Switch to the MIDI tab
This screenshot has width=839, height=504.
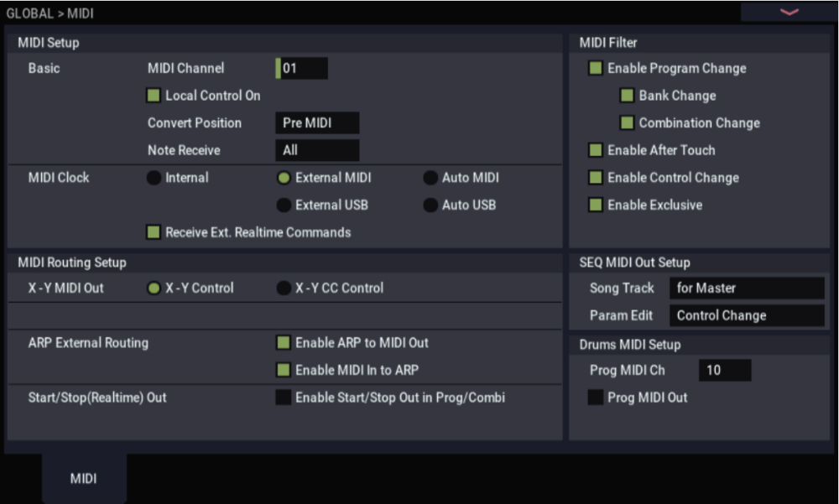[84, 479]
